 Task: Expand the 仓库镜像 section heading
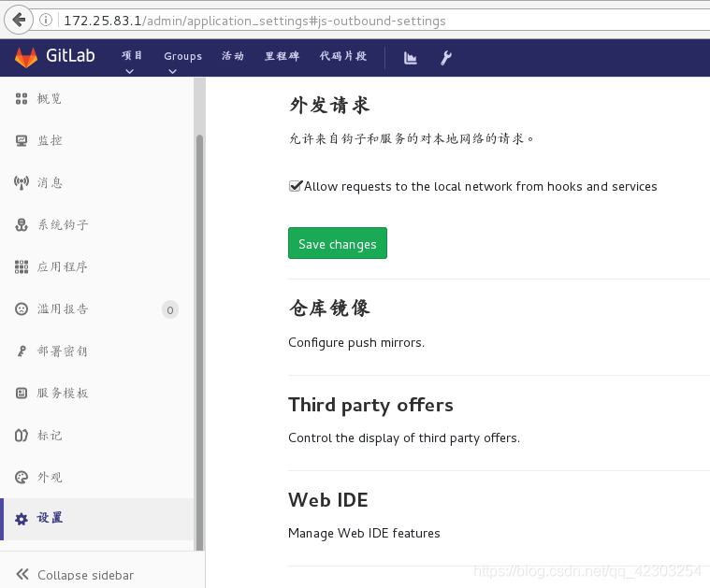[329, 308]
